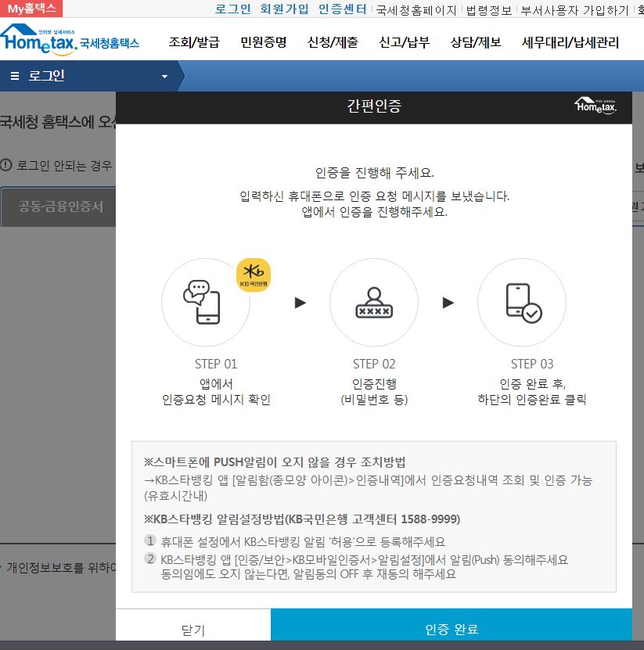Select the 공동·금융인증서 tab behind dialog
The image size is (644, 650).
(x=59, y=206)
